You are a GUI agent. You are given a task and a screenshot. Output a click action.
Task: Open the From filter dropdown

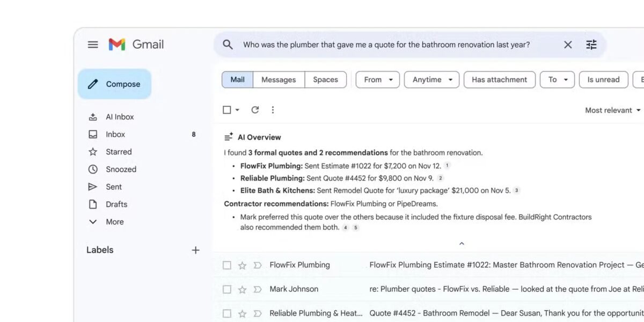point(378,79)
